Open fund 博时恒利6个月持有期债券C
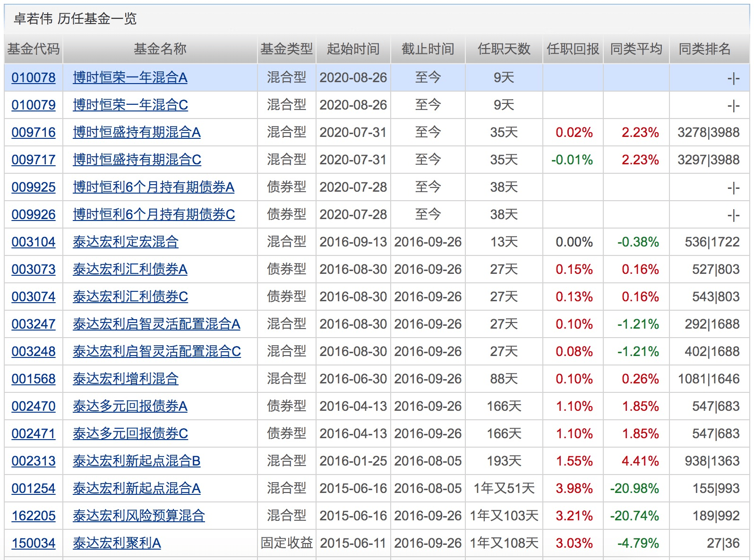Image resolution: width=754 pixels, height=560 pixels. 154,214
